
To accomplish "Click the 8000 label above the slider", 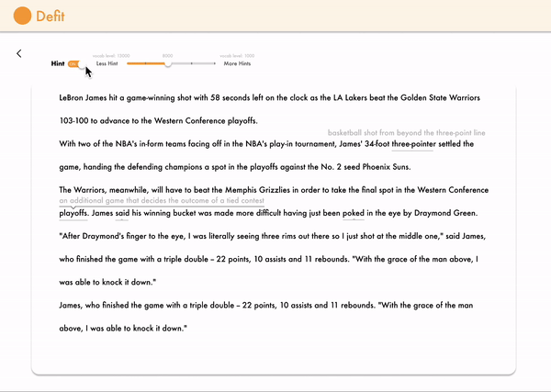I will click(168, 56).
